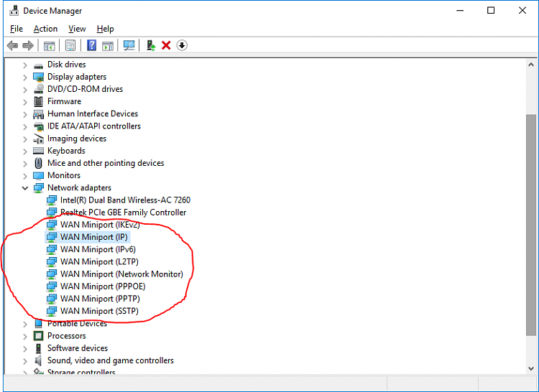Select the Portable Devices label

click(77, 323)
